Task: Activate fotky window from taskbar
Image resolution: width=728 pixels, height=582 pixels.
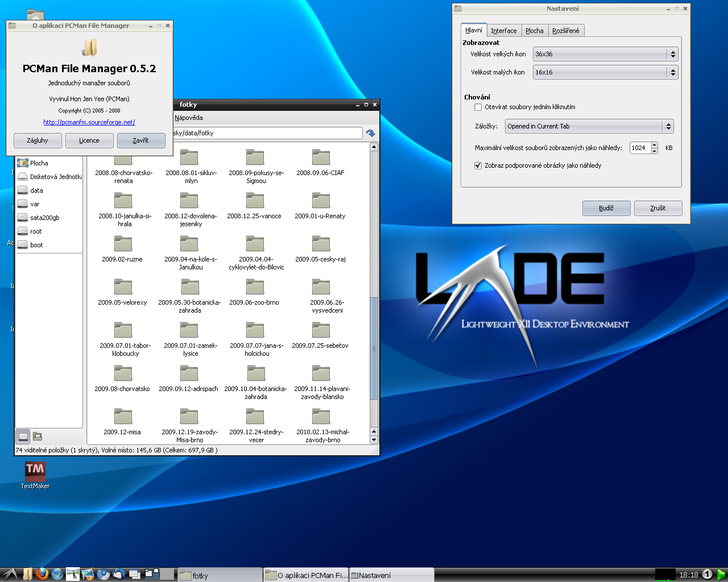Action: click(220, 575)
